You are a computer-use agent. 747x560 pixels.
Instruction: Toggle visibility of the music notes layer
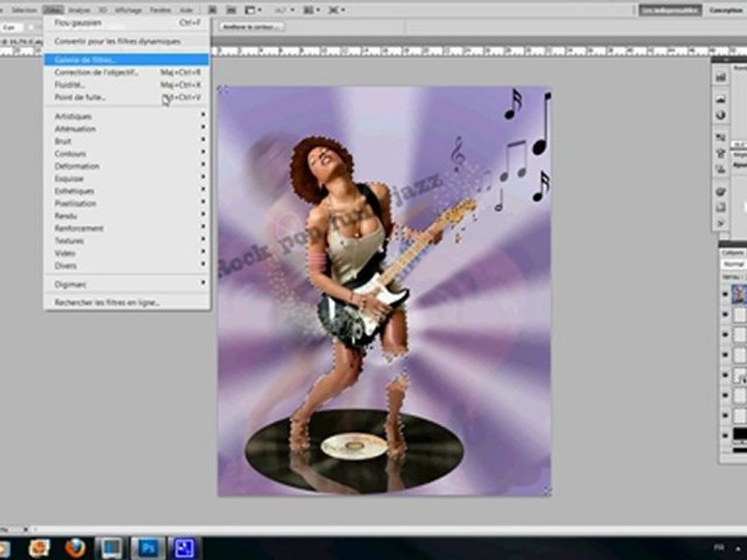(725, 375)
